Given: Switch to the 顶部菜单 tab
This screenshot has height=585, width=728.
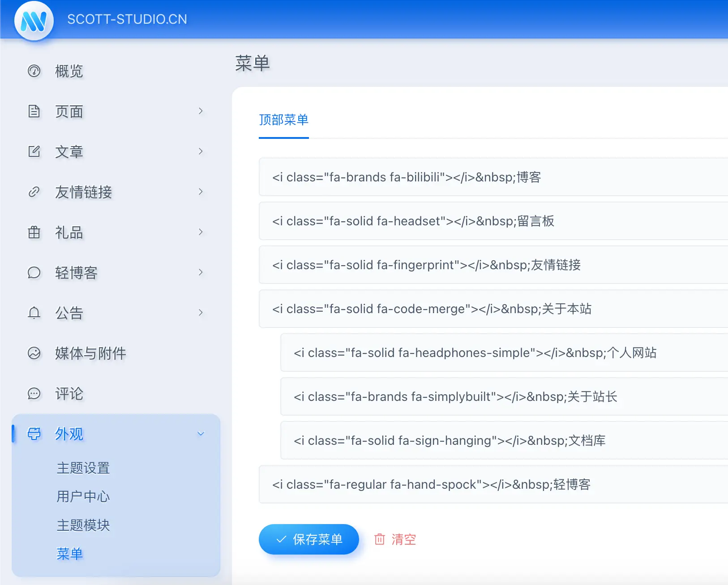Looking at the screenshot, I should (x=283, y=120).
